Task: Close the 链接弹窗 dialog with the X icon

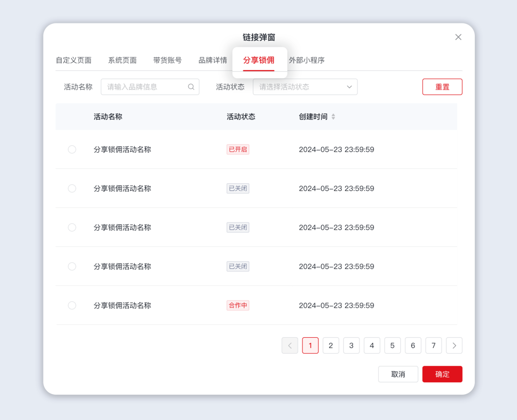Action: pyautogui.click(x=458, y=37)
